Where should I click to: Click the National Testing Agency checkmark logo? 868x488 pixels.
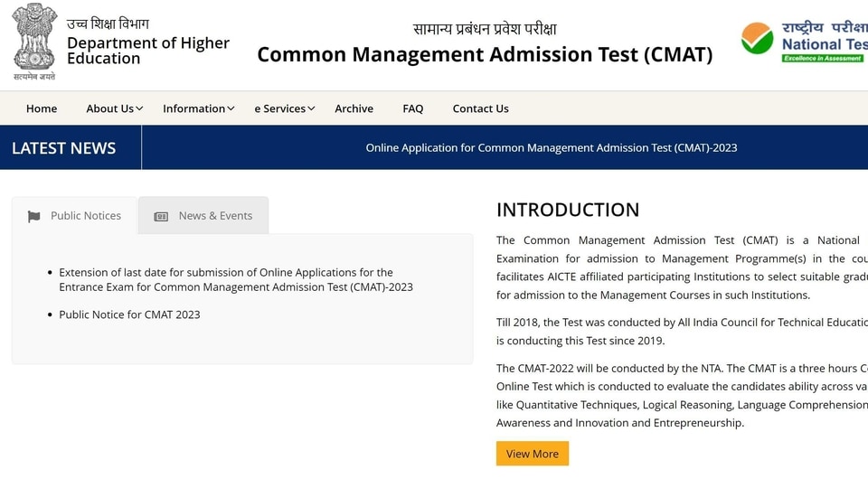coord(757,38)
